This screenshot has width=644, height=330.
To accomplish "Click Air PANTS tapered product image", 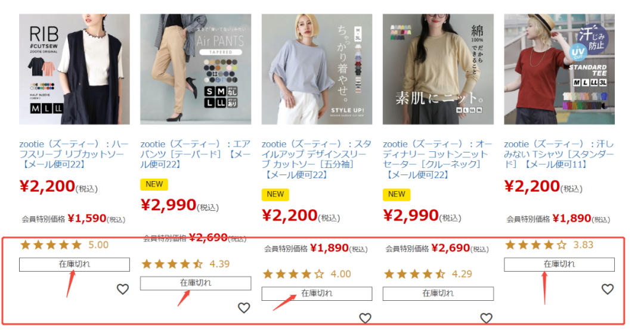I will pyautogui.click(x=196, y=69).
